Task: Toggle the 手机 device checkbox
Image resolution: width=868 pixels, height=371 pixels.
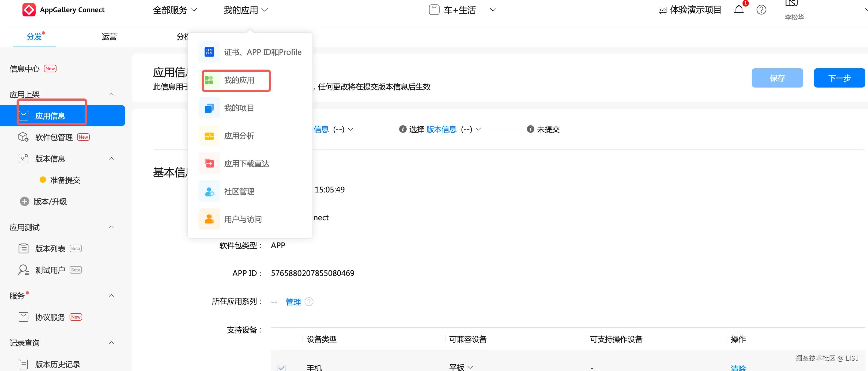Action: coord(282,367)
